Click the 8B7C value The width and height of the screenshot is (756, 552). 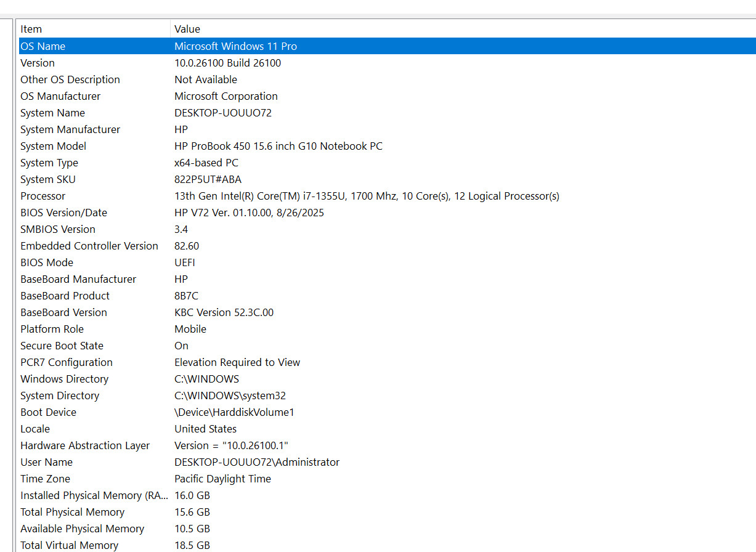[x=186, y=296]
